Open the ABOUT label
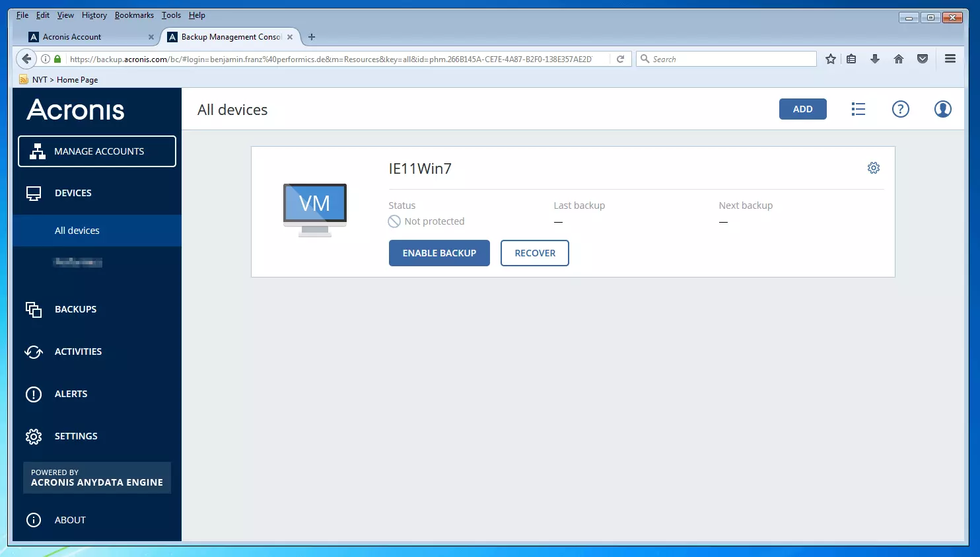The image size is (980, 557). [x=71, y=520]
